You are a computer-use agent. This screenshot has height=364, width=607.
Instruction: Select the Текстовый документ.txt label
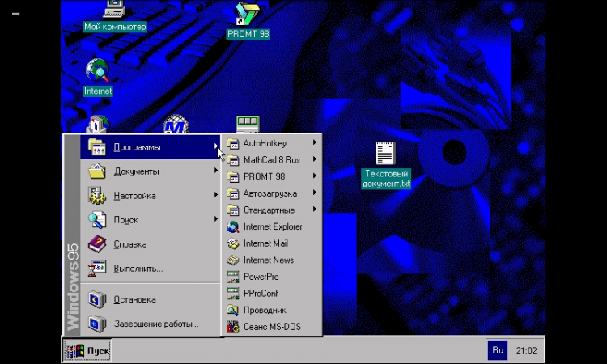point(386,179)
